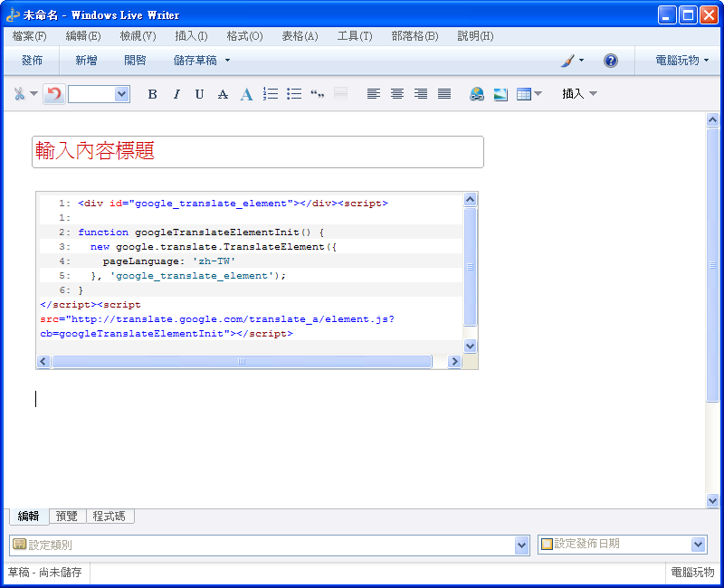
Task: Open the paragraph style combo box
Action: point(99,94)
